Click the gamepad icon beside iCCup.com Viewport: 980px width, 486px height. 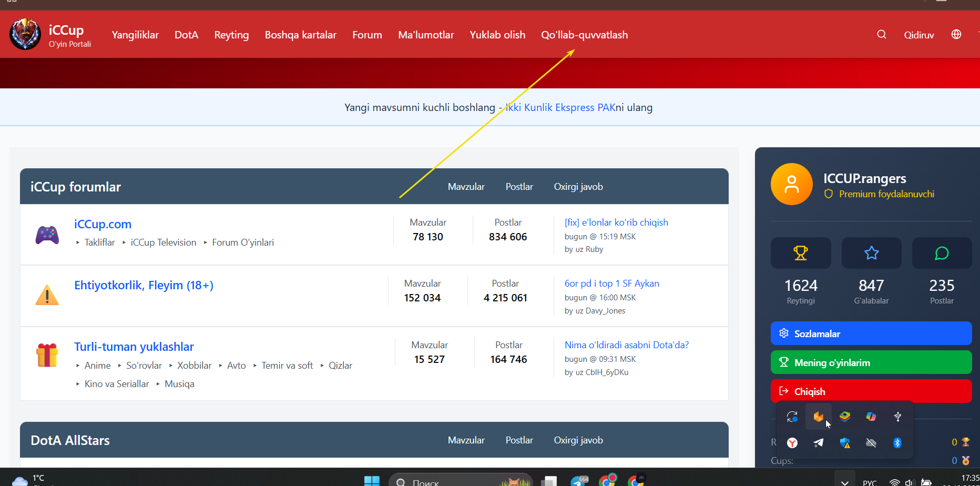(47, 235)
